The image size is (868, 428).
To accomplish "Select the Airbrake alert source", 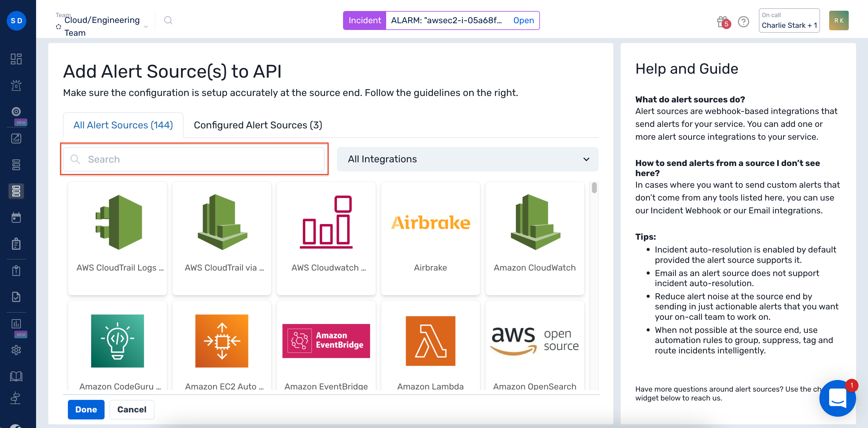I will pyautogui.click(x=430, y=238).
